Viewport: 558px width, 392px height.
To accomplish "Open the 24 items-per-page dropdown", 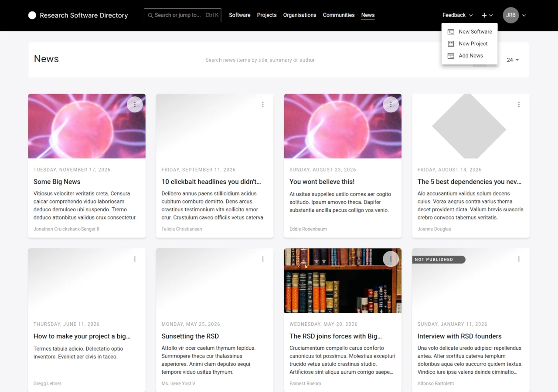I will coord(513,60).
